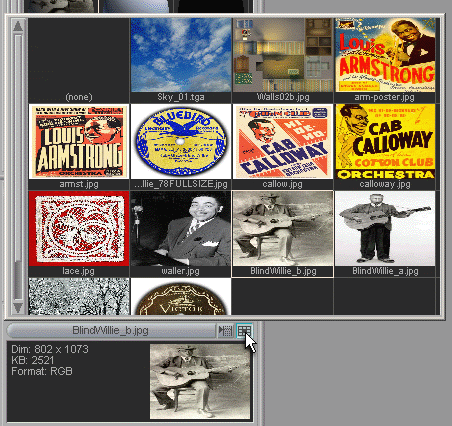This screenshot has height=426, width=452.
Task: Choose the Bluebird record label thumbnail
Action: (x=181, y=147)
